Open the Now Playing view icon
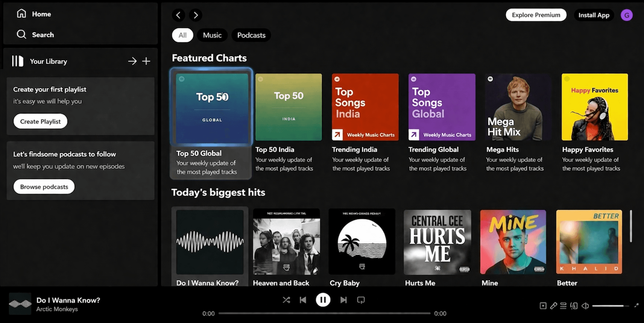Image resolution: width=644 pixels, height=323 pixels. click(543, 306)
